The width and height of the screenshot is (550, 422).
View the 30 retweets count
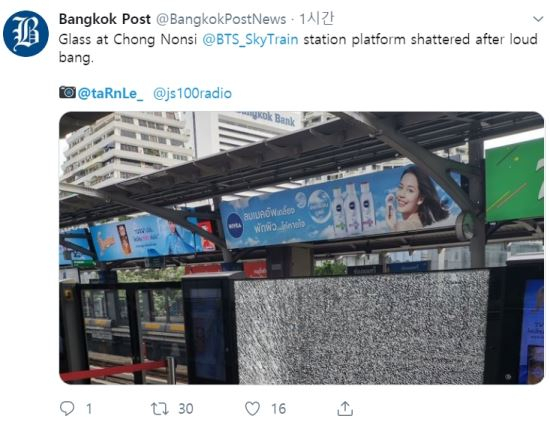pyautogui.click(x=186, y=409)
